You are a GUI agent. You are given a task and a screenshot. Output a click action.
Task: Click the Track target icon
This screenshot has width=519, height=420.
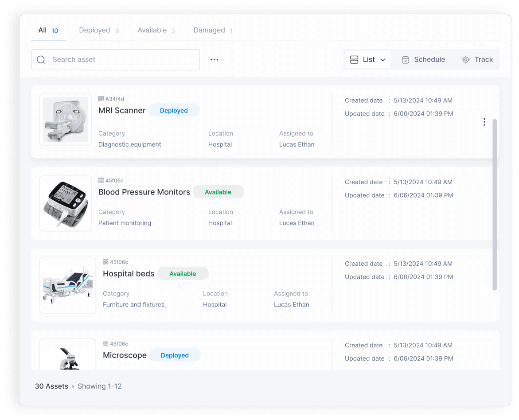tap(465, 59)
